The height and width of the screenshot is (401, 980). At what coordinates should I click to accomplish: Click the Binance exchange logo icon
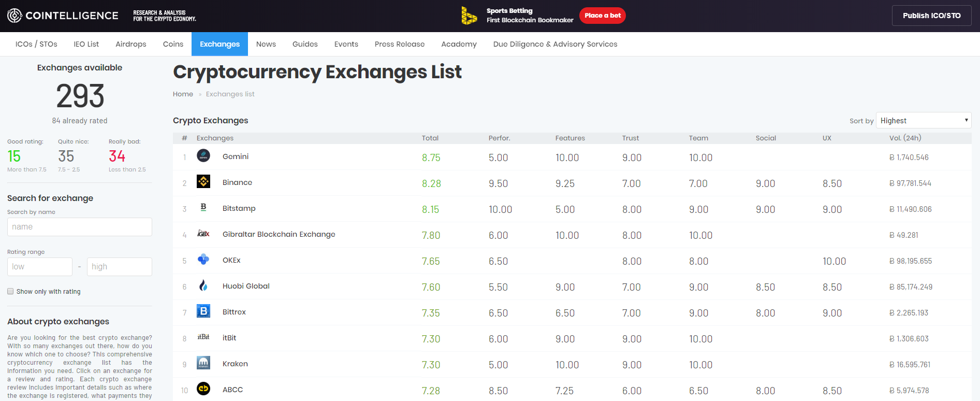tap(203, 181)
